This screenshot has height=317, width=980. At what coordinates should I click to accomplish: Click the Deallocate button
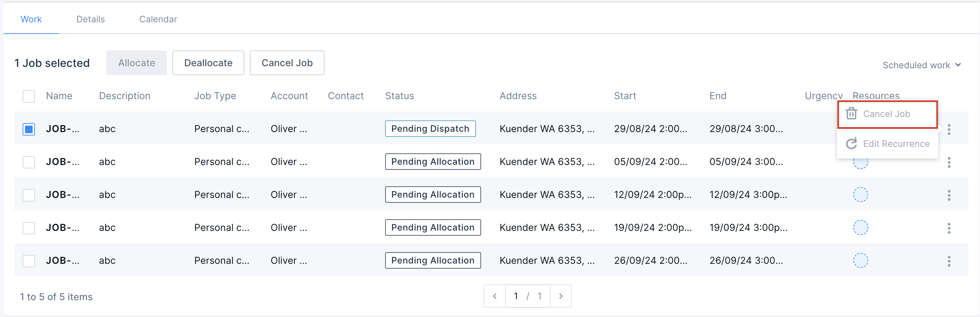pyautogui.click(x=208, y=63)
